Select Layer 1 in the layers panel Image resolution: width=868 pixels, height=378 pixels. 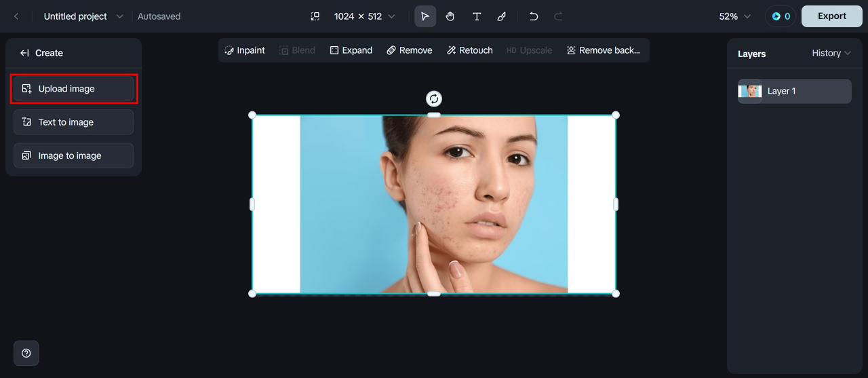[795, 91]
